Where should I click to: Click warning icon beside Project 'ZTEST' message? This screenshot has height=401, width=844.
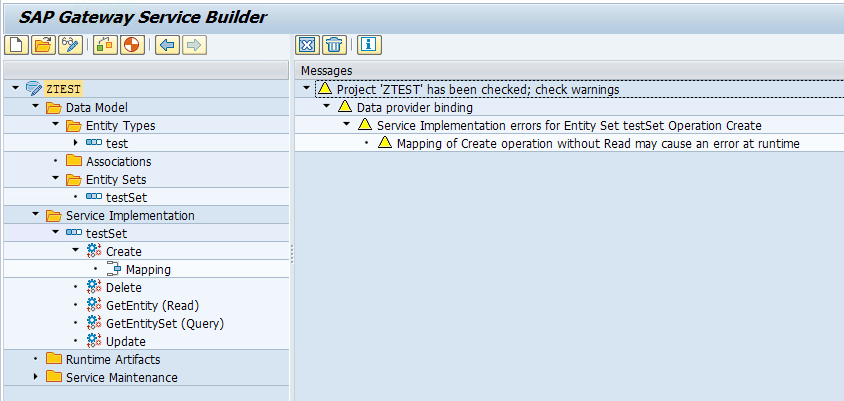click(x=325, y=88)
